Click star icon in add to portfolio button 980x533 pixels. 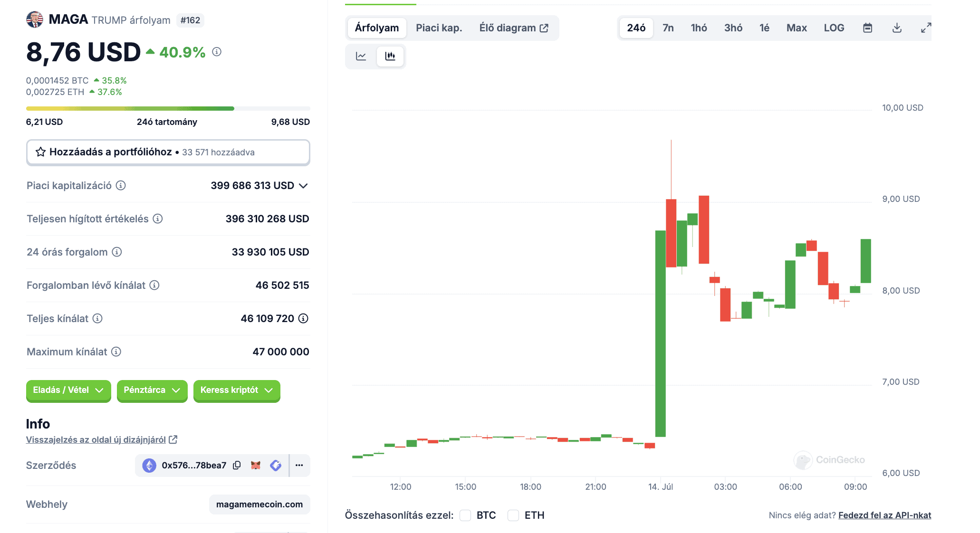41,152
